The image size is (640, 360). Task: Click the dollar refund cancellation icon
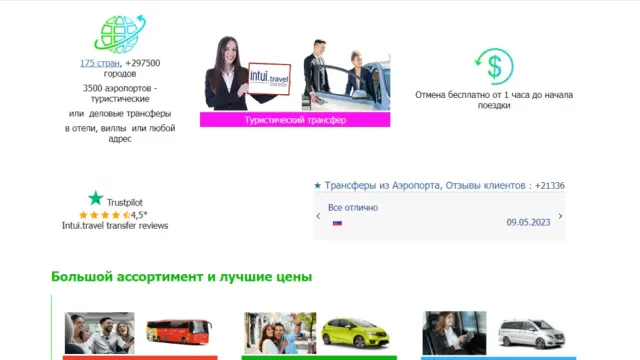point(494,67)
